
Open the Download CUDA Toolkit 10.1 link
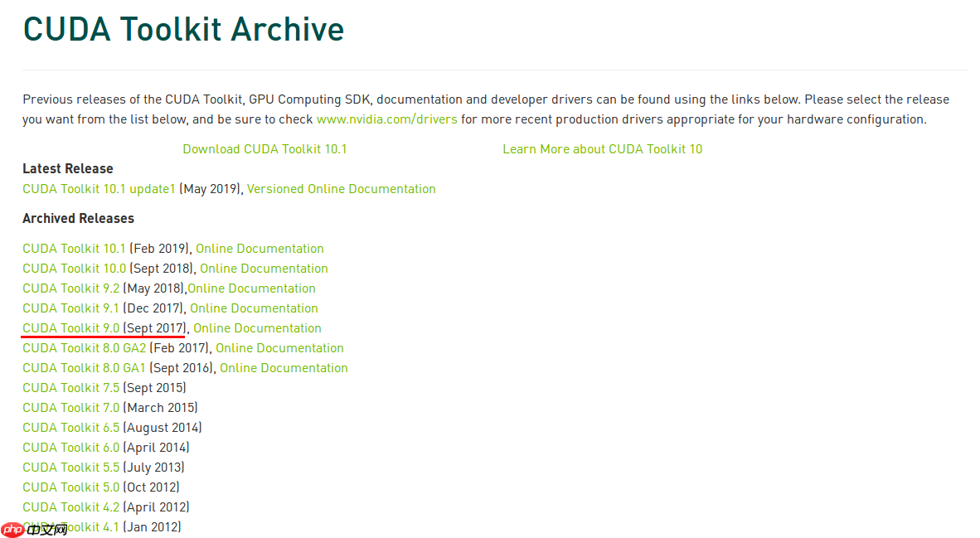point(264,149)
